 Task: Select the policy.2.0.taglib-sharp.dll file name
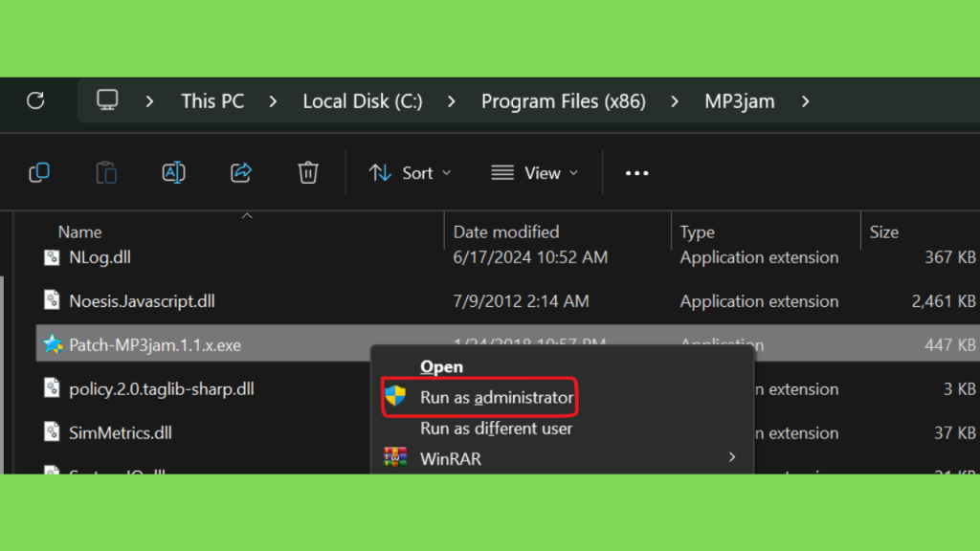pos(161,389)
